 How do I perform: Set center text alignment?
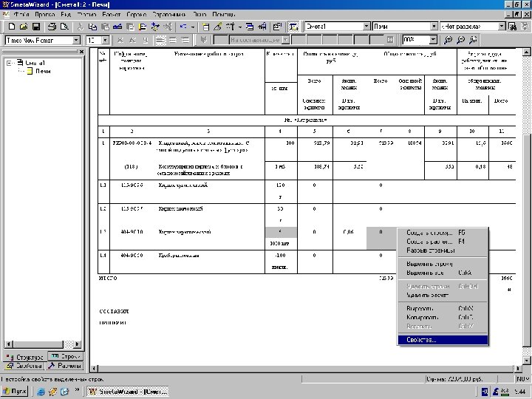173,41
